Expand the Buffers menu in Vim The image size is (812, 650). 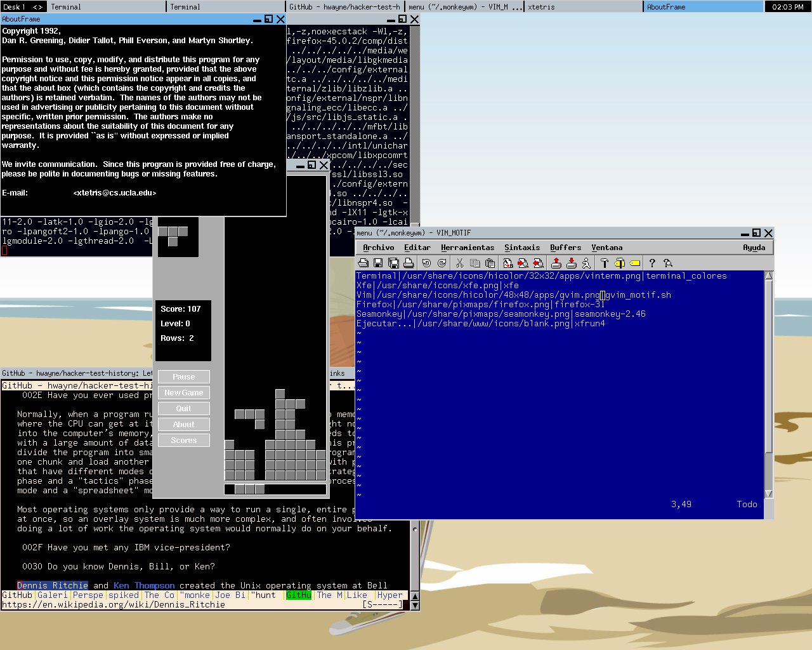coord(565,248)
